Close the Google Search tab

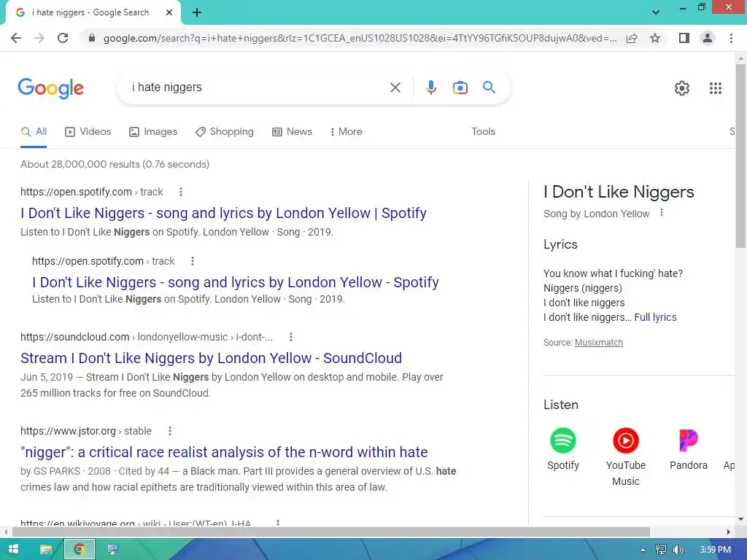tap(169, 12)
